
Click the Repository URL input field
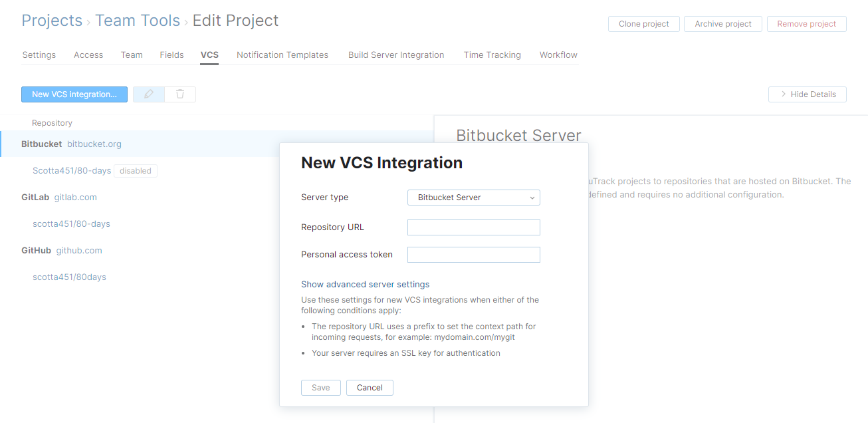473,227
